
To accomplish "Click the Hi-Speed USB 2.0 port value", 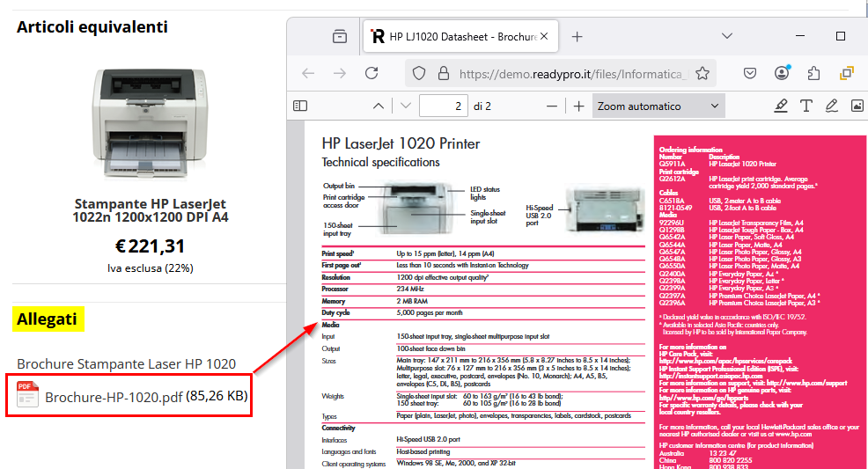I will point(428,439).
